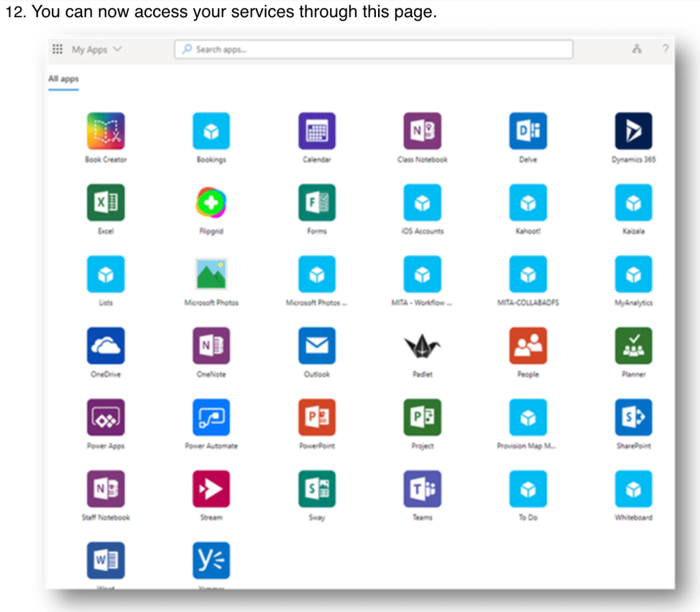Open the Padlet app
This screenshot has width=700, height=612.
tap(422, 347)
